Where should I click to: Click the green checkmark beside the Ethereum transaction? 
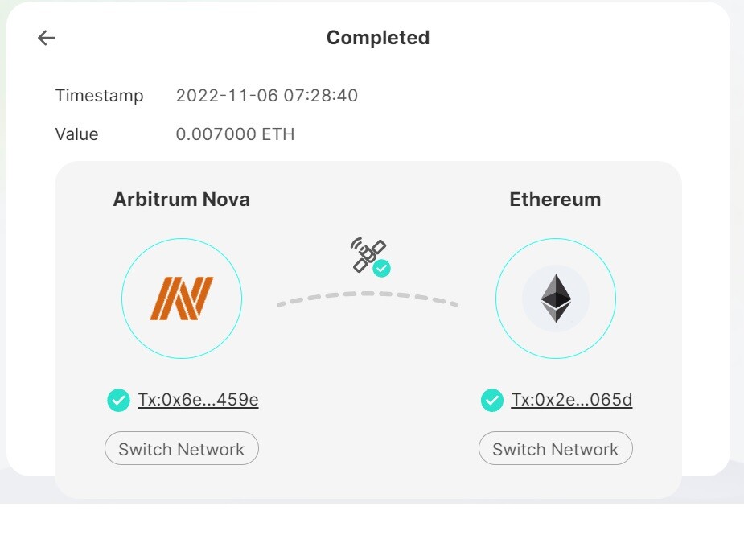tap(492, 400)
